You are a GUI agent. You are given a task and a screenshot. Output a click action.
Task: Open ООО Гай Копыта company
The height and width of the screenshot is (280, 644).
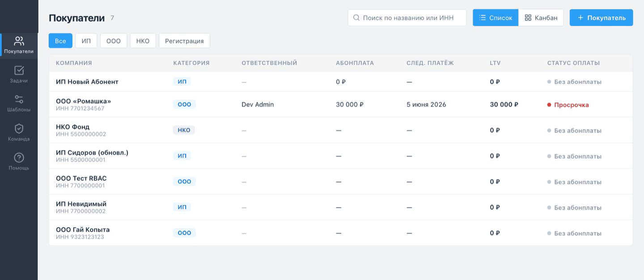83,230
